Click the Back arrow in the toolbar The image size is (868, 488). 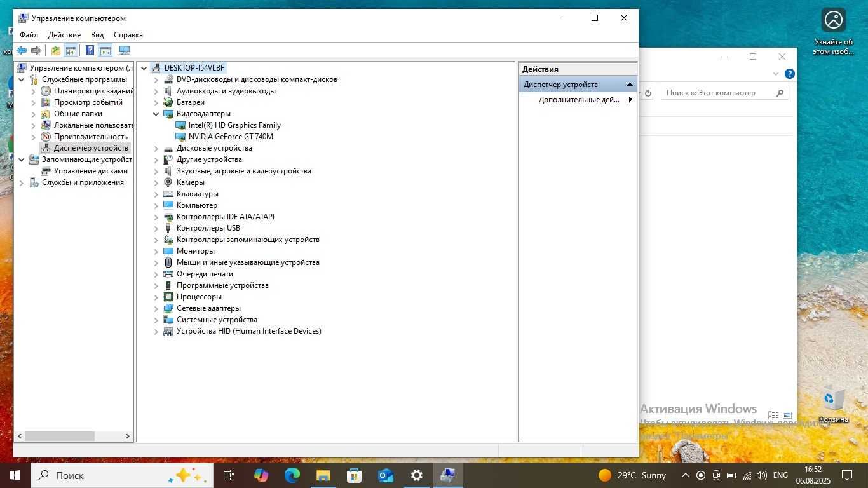tap(22, 50)
